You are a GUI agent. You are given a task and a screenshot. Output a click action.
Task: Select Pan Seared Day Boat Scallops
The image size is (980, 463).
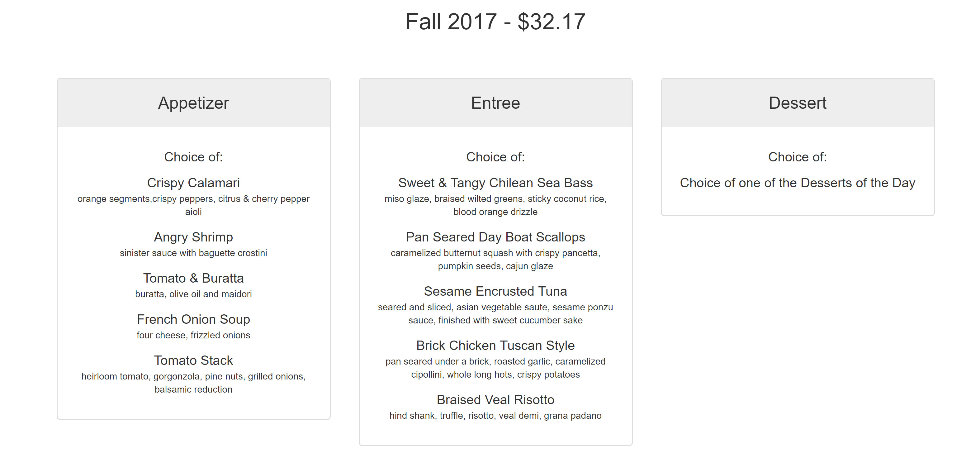495,237
